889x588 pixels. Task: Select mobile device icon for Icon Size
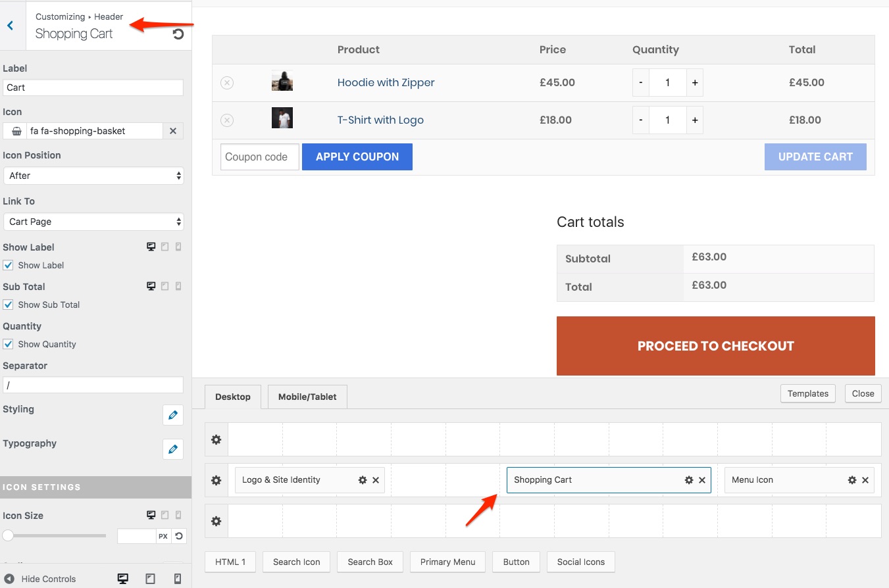[178, 516]
